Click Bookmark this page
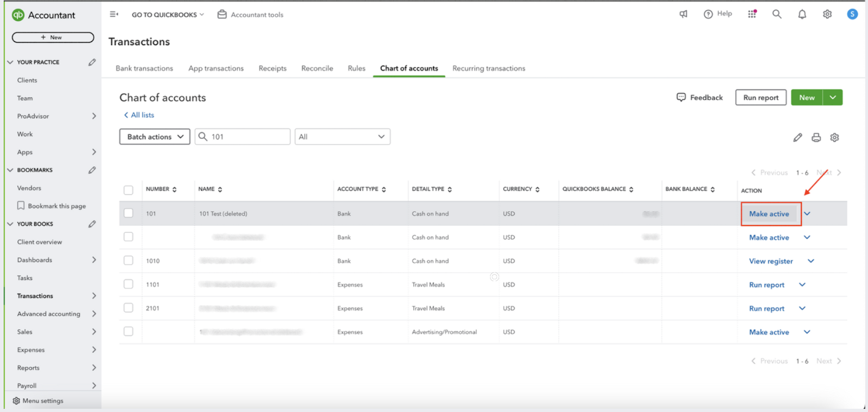 click(x=51, y=206)
